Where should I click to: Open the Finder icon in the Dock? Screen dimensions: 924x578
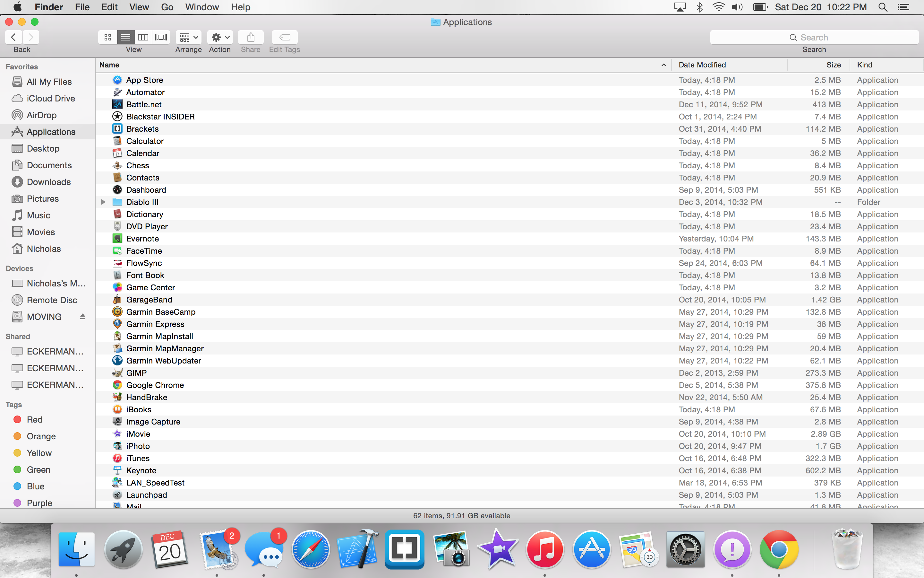coord(76,549)
